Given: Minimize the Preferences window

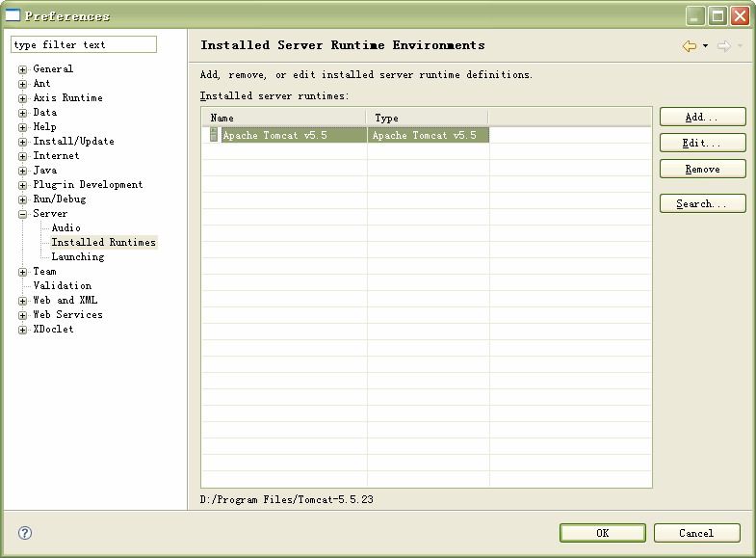Looking at the screenshot, I should 695,16.
